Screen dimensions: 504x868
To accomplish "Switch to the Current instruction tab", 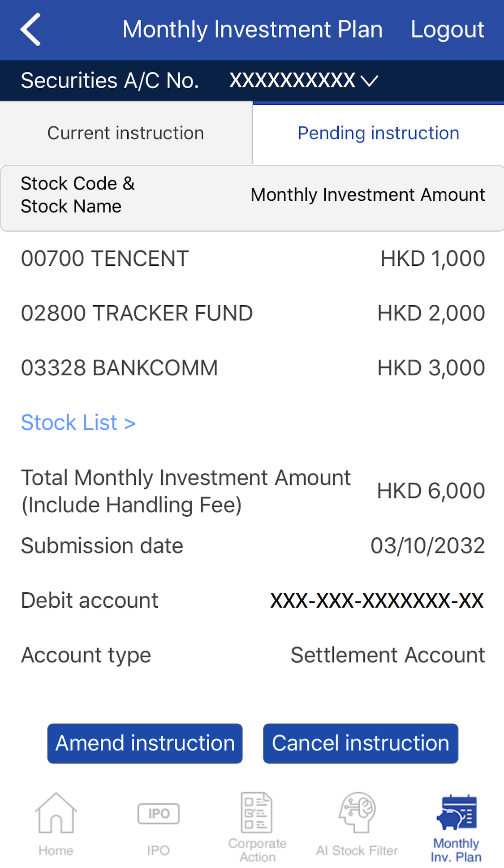I will 126,133.
